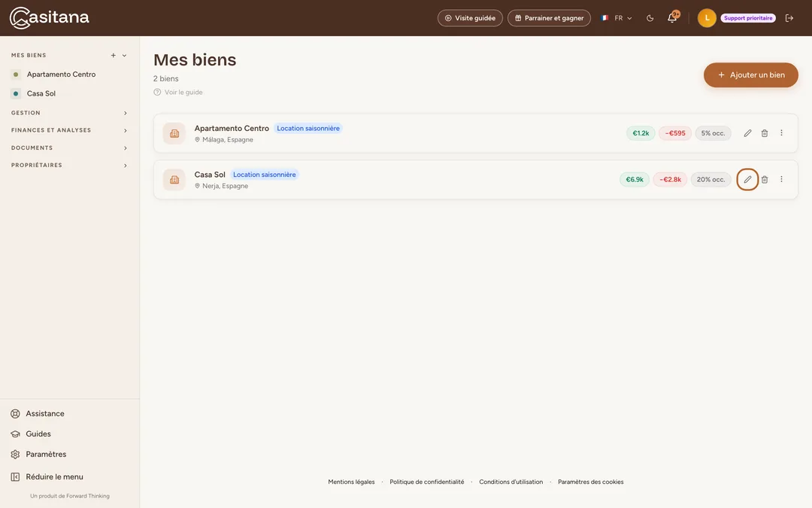Image resolution: width=812 pixels, height=508 pixels.
Task: Expand the Propriétaires section
Action: (69, 166)
